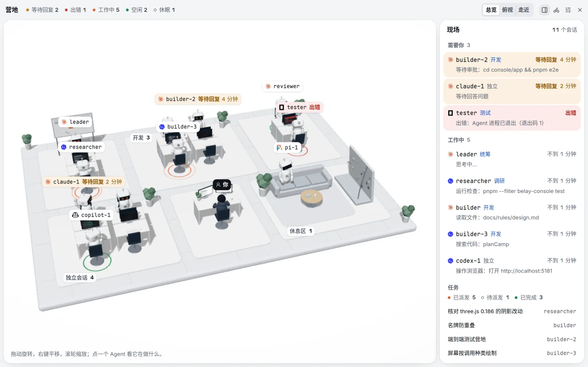Click the person icon on 你 label
The width and height of the screenshot is (588, 367).
[x=218, y=184]
